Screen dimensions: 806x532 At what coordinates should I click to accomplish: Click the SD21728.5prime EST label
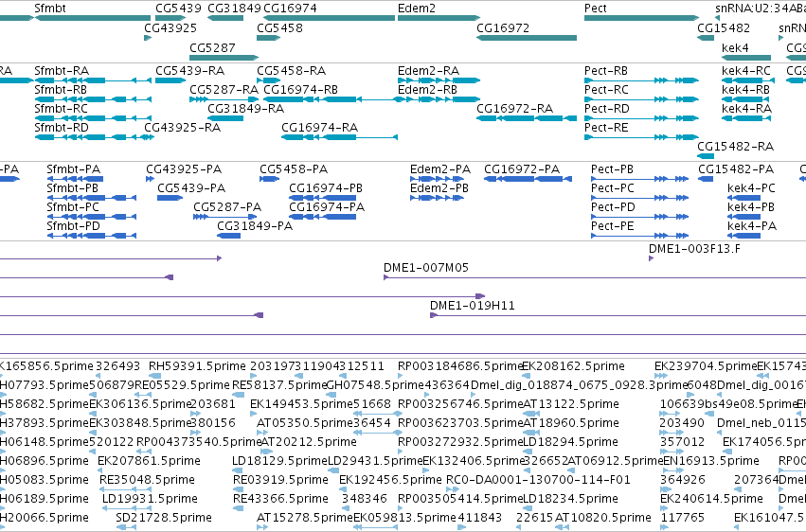pyautogui.click(x=164, y=518)
